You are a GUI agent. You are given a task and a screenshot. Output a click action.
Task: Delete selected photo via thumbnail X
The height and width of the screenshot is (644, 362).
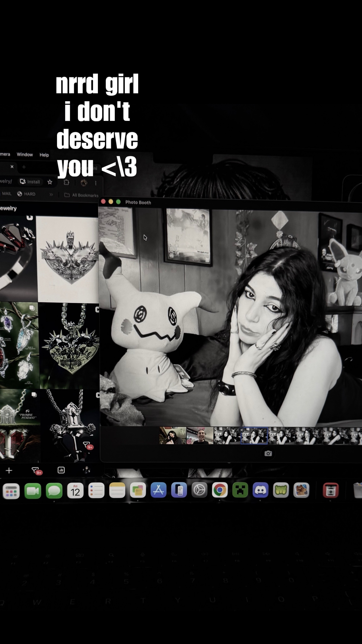[242, 430]
